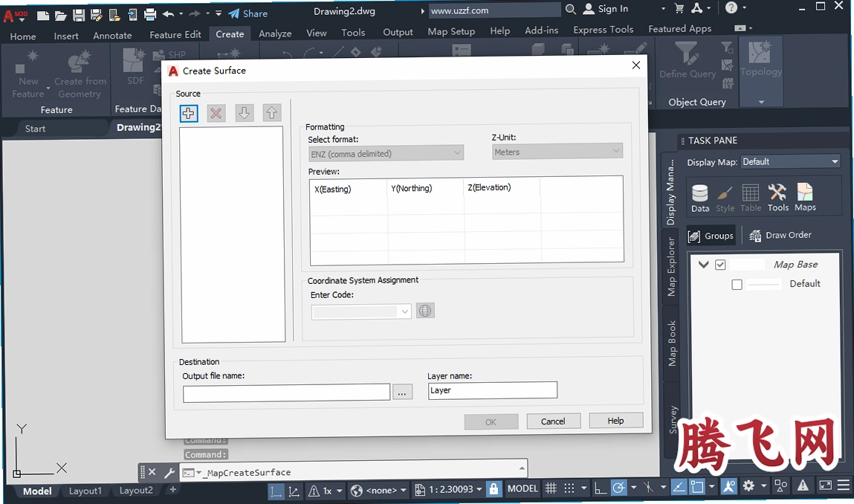Open the Style paintbrush icon in Task Pane
This screenshot has width=854, height=504.
coord(725,198)
